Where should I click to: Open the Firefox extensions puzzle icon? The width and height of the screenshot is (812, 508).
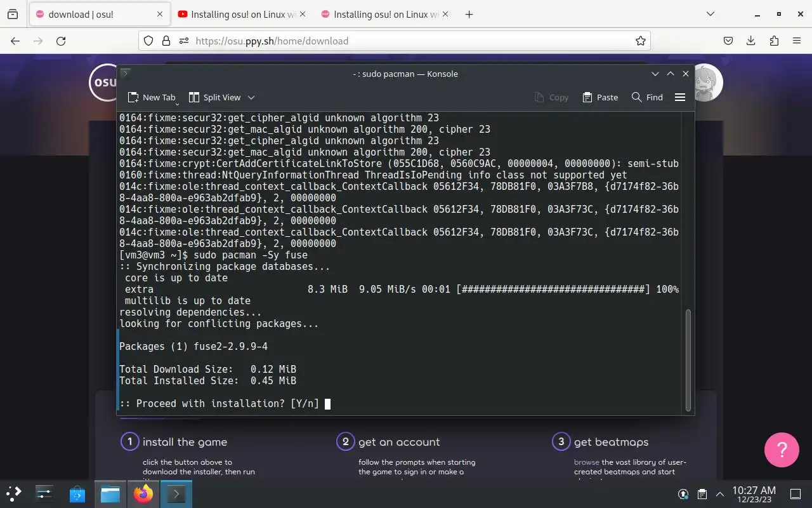click(774, 41)
